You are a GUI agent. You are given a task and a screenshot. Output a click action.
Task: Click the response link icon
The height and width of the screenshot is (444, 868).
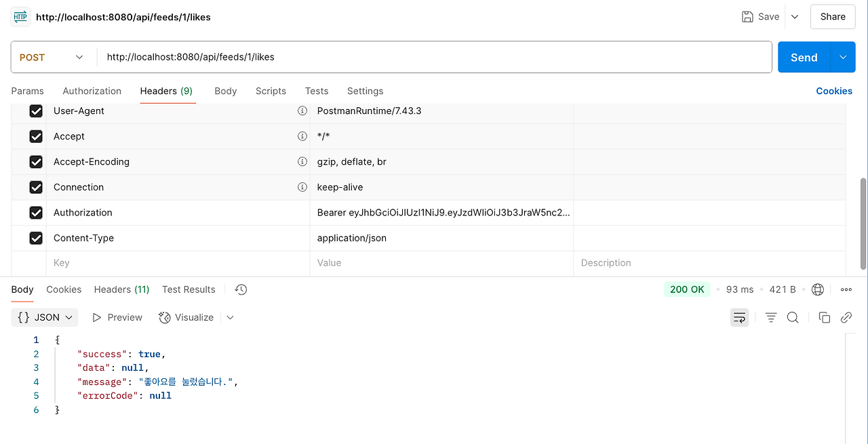846,317
